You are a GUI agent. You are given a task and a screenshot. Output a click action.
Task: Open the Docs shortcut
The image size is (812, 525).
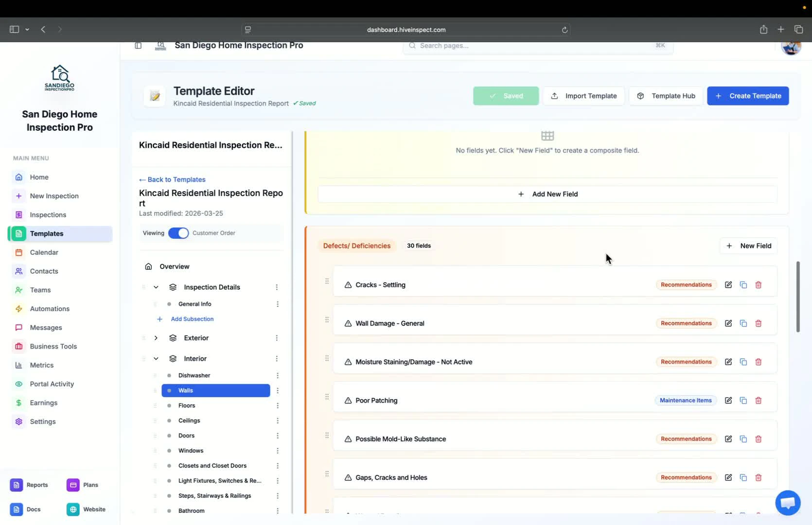(x=26, y=509)
